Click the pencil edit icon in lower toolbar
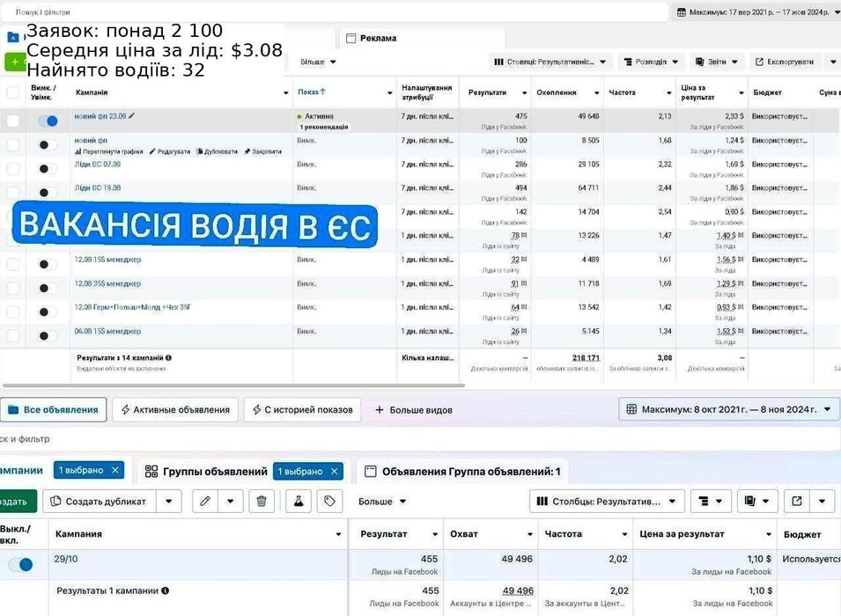The height and width of the screenshot is (616, 841). tap(204, 502)
